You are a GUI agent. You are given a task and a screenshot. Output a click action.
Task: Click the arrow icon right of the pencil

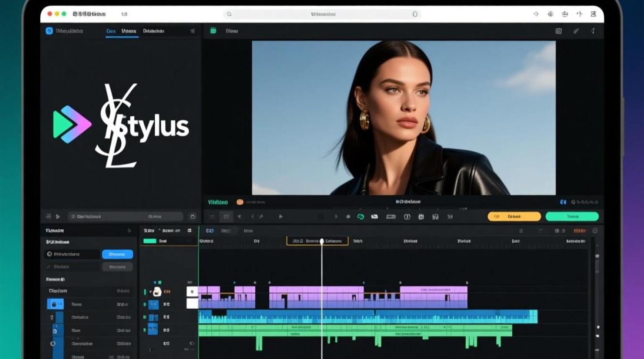point(593,31)
